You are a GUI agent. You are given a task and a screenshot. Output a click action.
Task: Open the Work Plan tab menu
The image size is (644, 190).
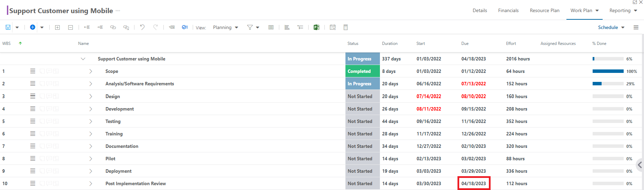pyautogui.click(x=584, y=11)
